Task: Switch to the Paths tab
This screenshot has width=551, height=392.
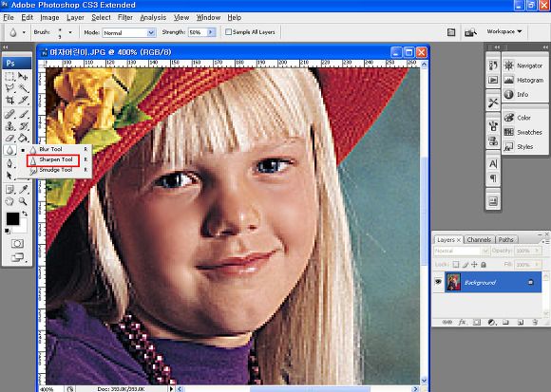Action: coord(506,240)
